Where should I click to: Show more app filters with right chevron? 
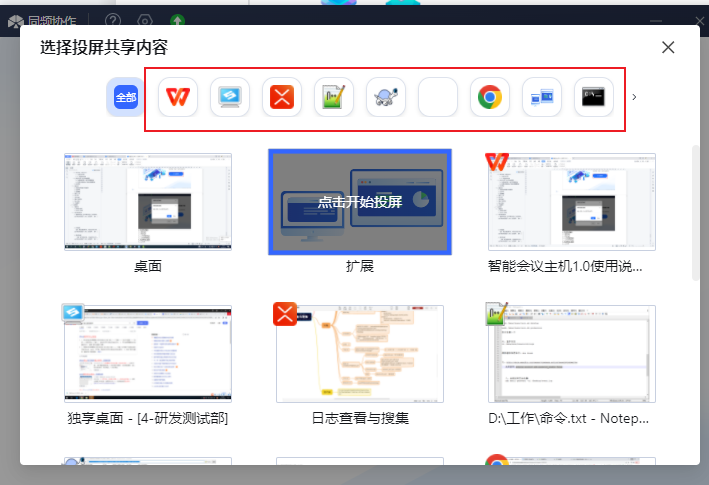(634, 97)
